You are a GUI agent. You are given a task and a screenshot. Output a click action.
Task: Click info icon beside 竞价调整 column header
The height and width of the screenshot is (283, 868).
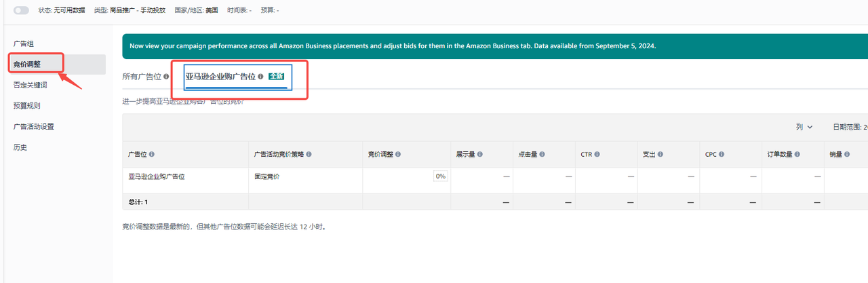point(398,155)
